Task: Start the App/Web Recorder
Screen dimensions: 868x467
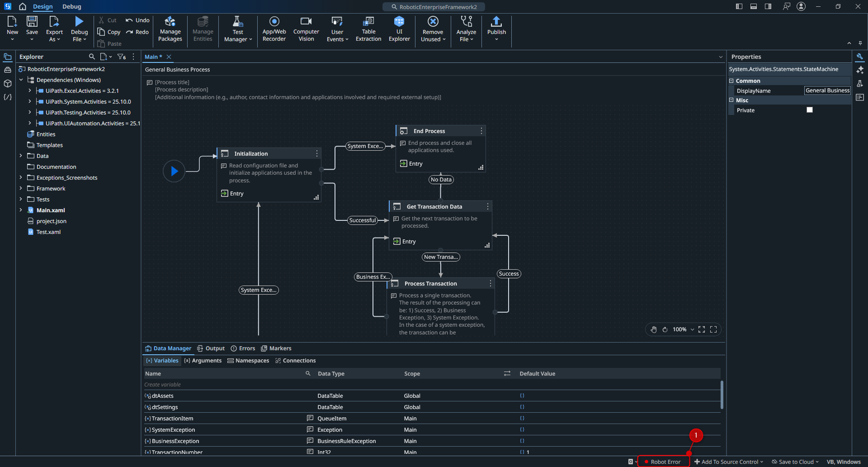Action: (274, 29)
